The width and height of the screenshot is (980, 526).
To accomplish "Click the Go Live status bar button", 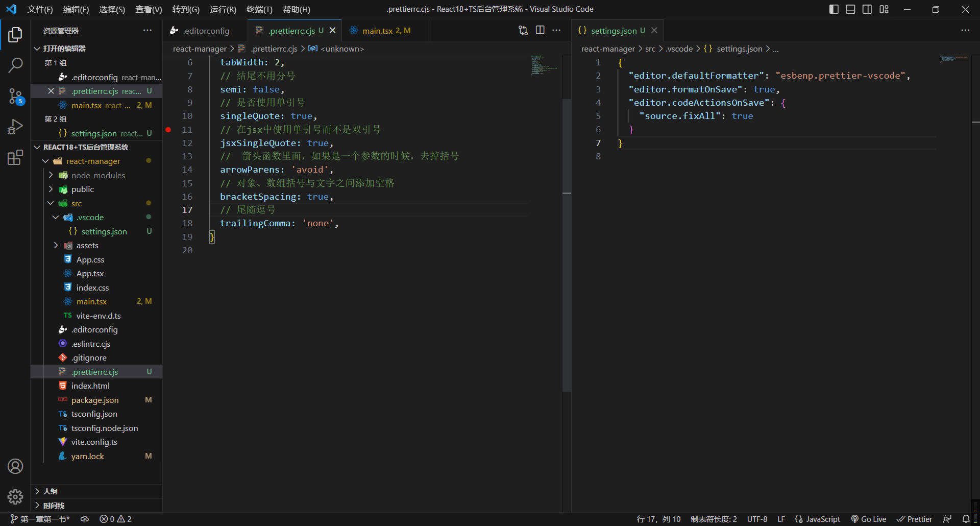I will tap(868, 519).
